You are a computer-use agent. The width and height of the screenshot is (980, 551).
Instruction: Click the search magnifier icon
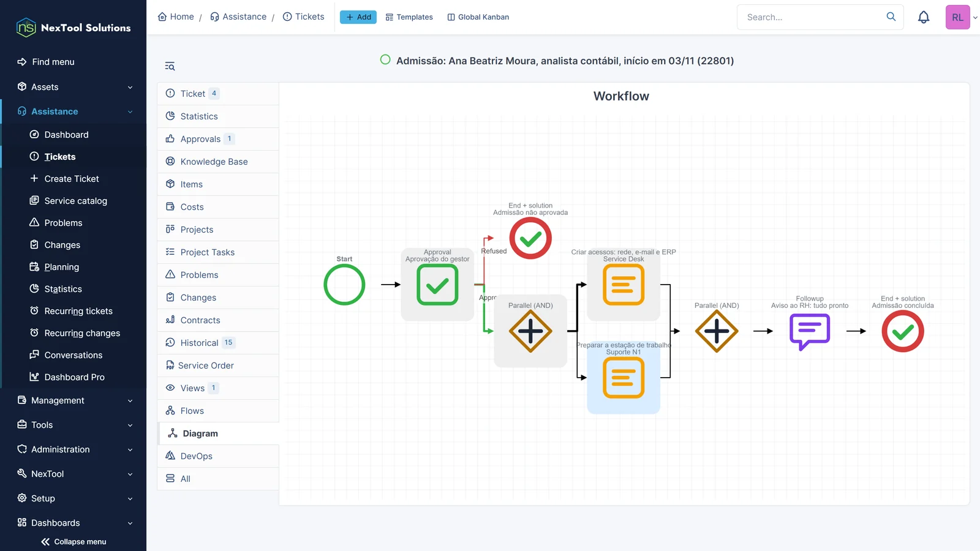[891, 17]
